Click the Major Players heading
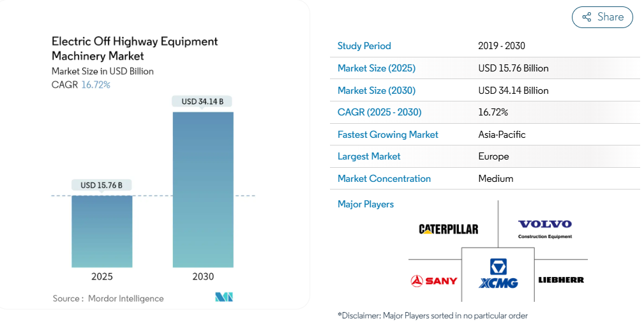Image resolution: width=644 pixels, height=335 pixels. click(x=365, y=204)
